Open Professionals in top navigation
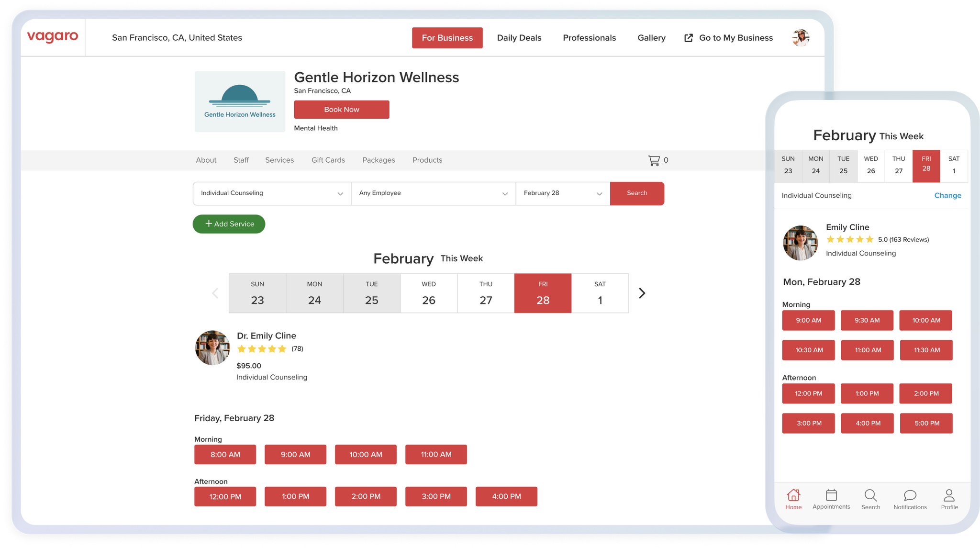Viewport: 980px width, 548px height. click(x=590, y=38)
